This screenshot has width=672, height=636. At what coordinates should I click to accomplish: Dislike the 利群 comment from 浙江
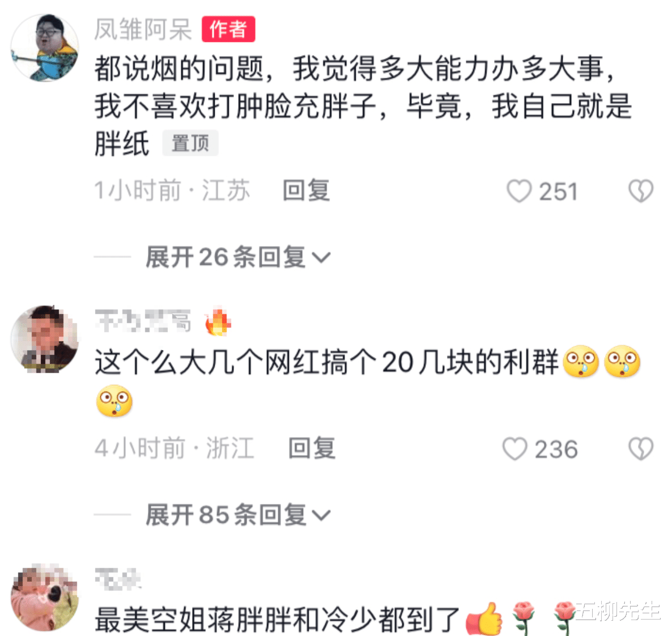pos(641,448)
